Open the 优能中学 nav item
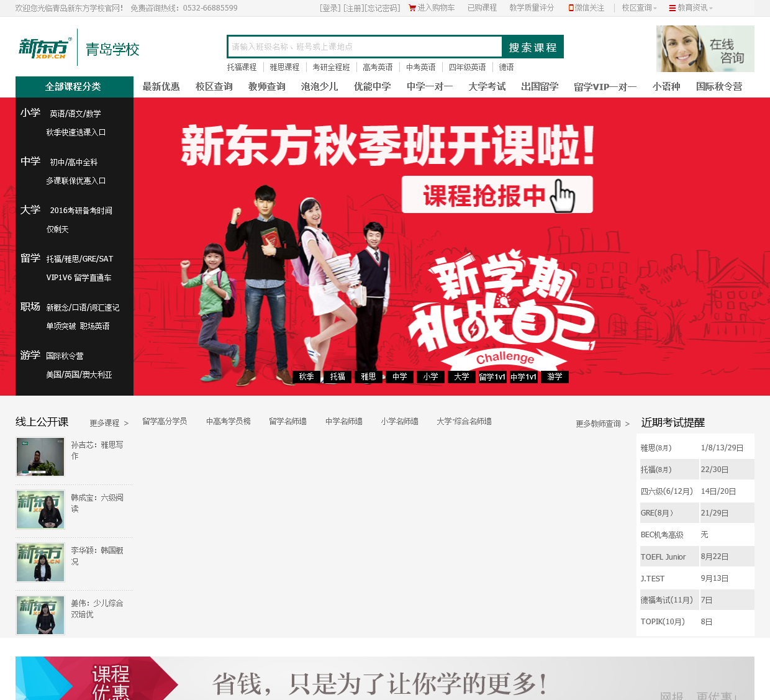 click(373, 87)
